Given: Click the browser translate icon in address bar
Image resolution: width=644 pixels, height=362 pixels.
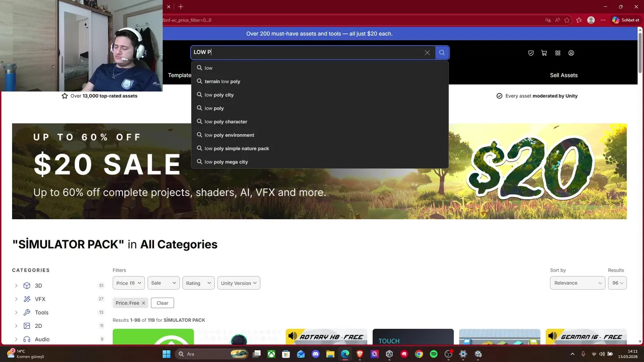Looking at the screenshot, I should 548,20.
